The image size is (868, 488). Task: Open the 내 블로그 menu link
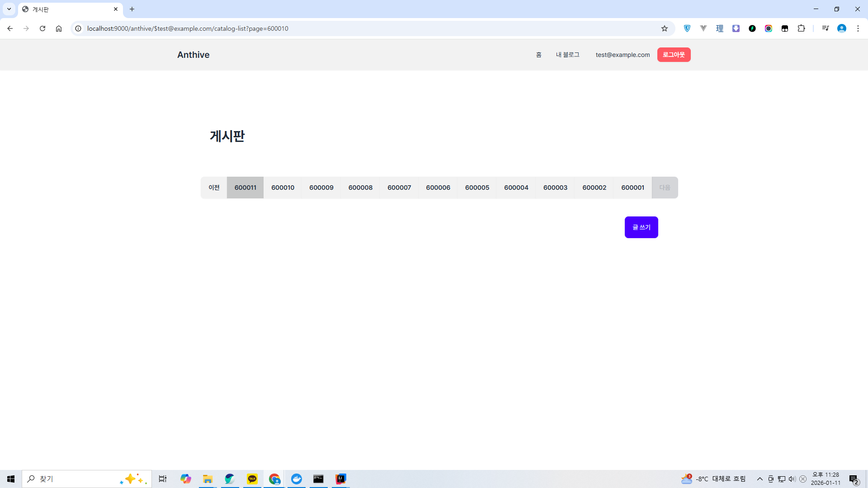click(x=567, y=55)
